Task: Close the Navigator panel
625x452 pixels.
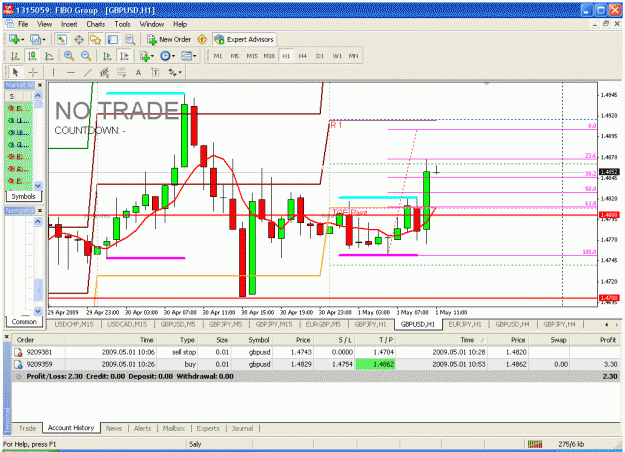Action: pos(40,210)
